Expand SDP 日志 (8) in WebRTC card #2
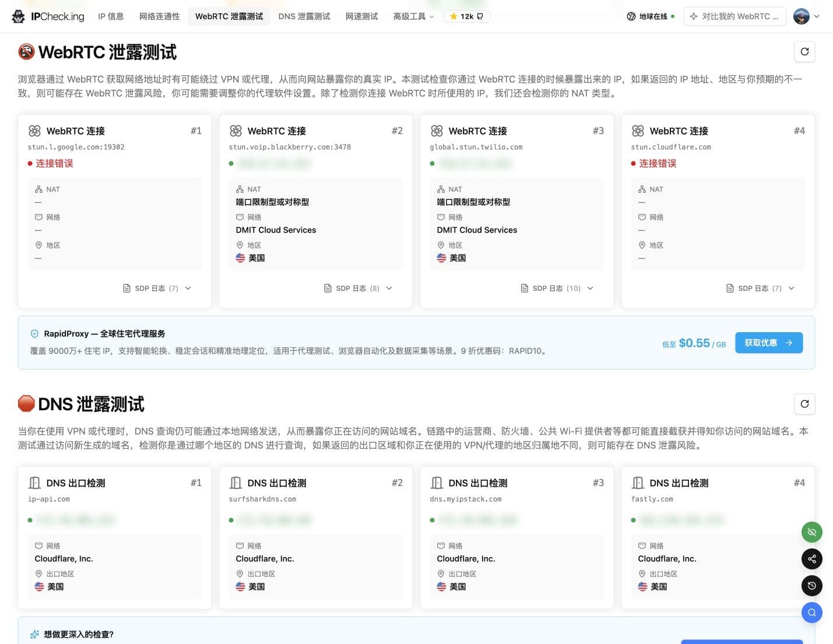The width and height of the screenshot is (833, 644). 358,288
